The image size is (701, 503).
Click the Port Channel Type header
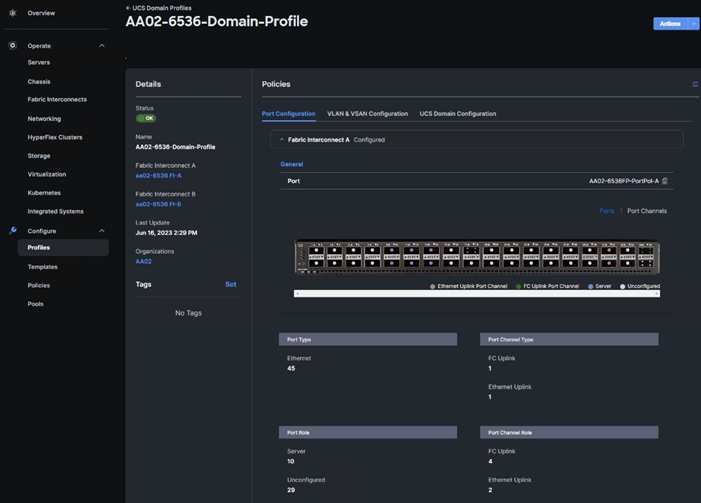point(569,339)
